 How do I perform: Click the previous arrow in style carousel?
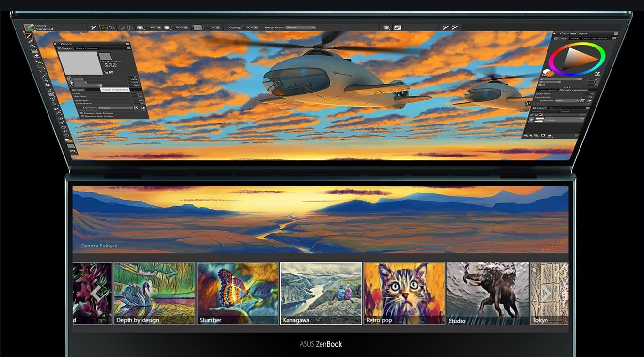pyautogui.click(x=96, y=293)
